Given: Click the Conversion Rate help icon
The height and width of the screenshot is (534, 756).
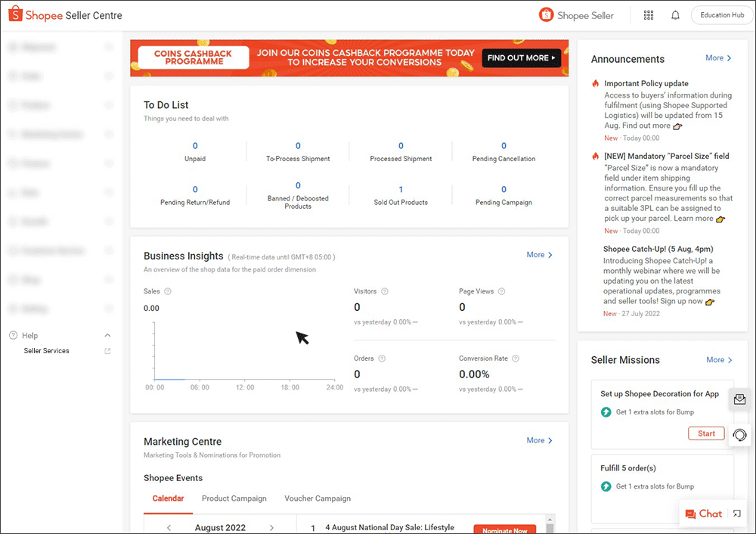Looking at the screenshot, I should click(515, 359).
